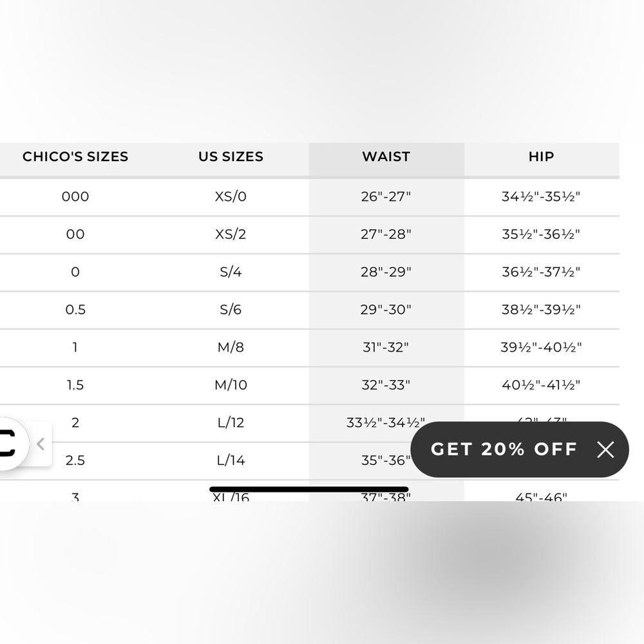Select the CHICO'S SIZES column header
The image size is (644, 644).
[x=75, y=156]
